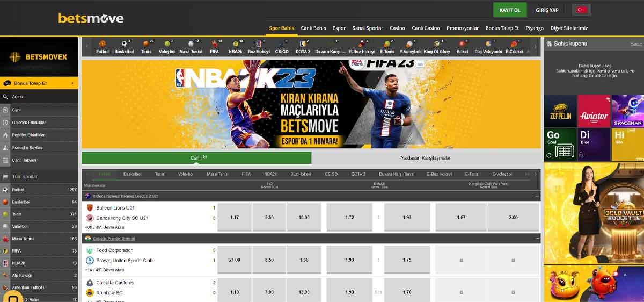This screenshot has width=644, height=302.
Task: Launch the Aviator game tile
Action: pyautogui.click(x=594, y=111)
